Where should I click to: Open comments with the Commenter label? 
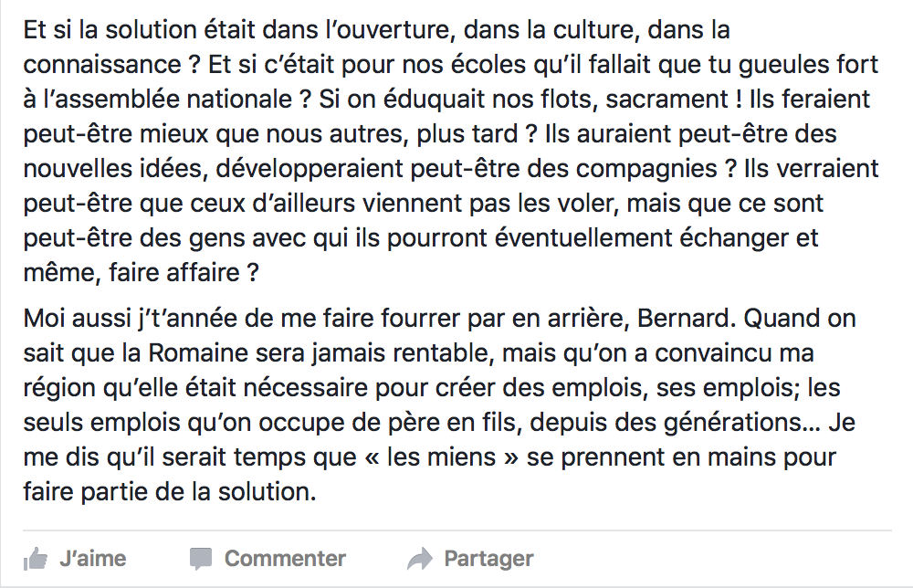285,559
